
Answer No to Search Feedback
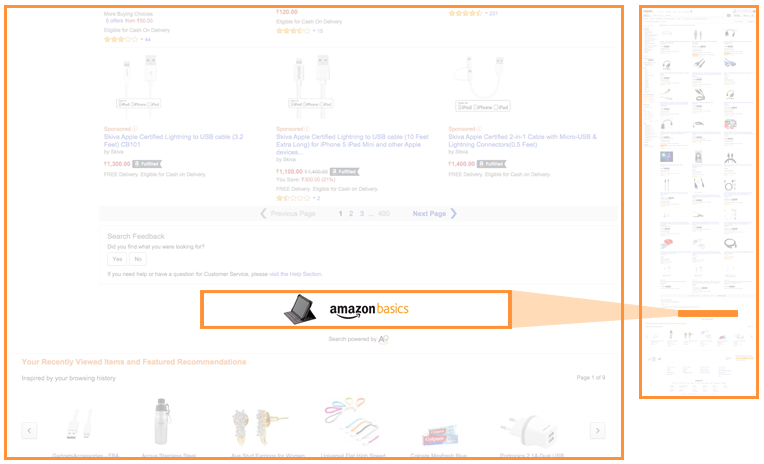click(138, 259)
